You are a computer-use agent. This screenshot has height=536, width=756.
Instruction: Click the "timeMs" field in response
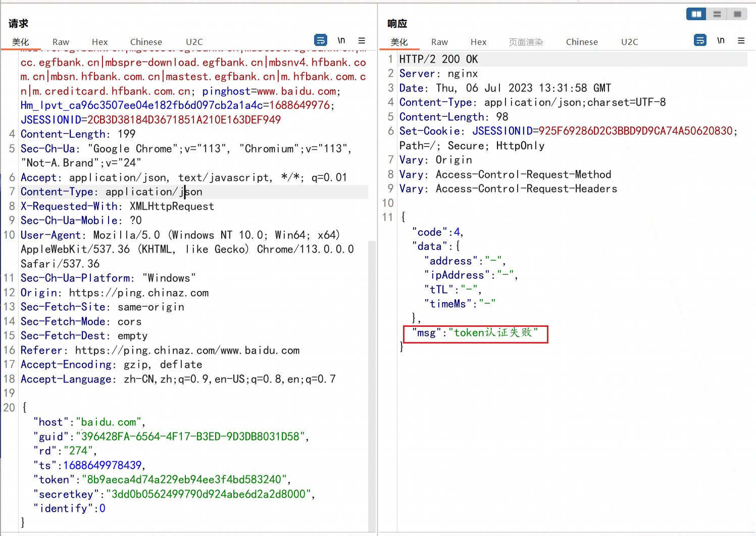coord(460,304)
